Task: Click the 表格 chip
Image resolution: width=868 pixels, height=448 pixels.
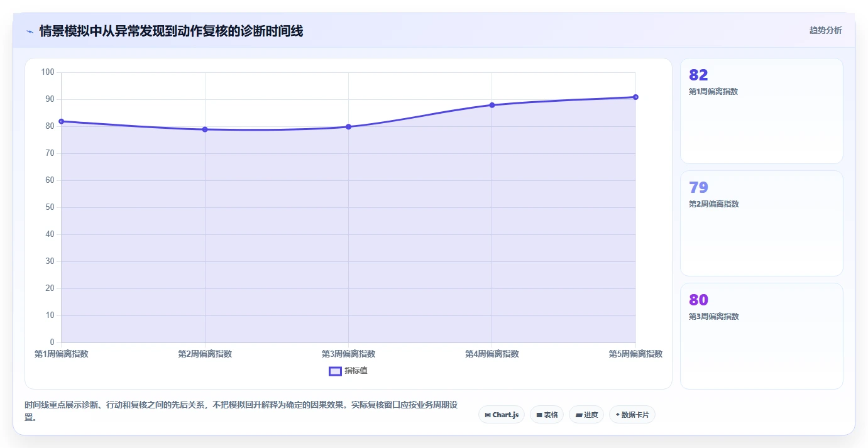Action: click(547, 415)
